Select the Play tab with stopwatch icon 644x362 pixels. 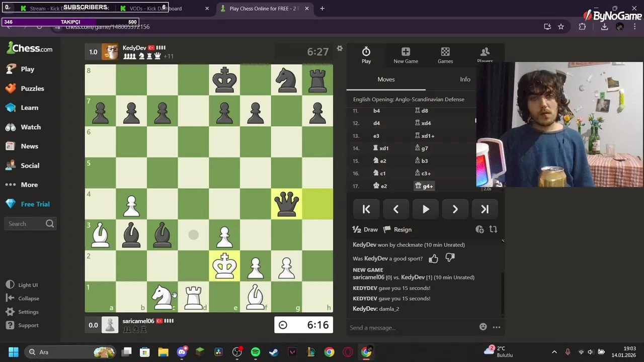tap(366, 55)
